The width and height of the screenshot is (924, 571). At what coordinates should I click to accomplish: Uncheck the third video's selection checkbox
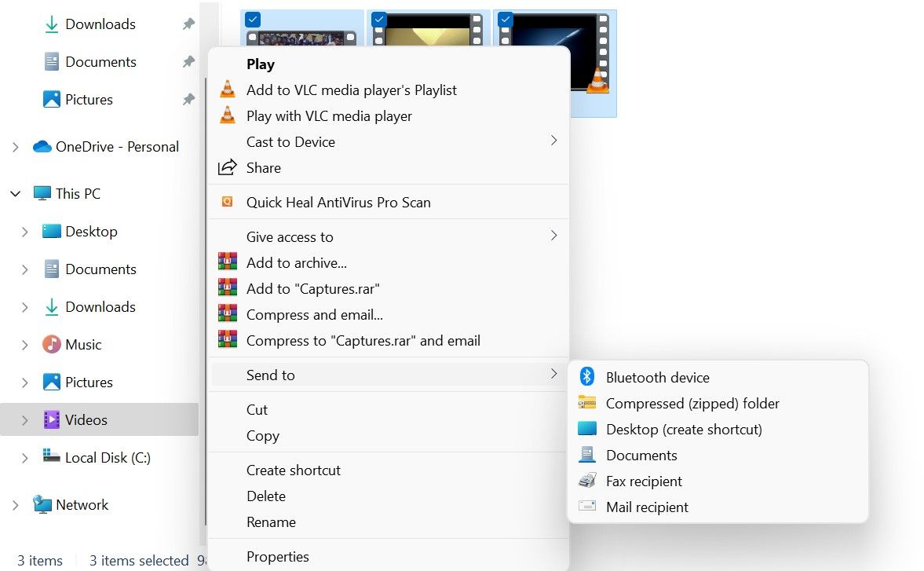point(504,18)
